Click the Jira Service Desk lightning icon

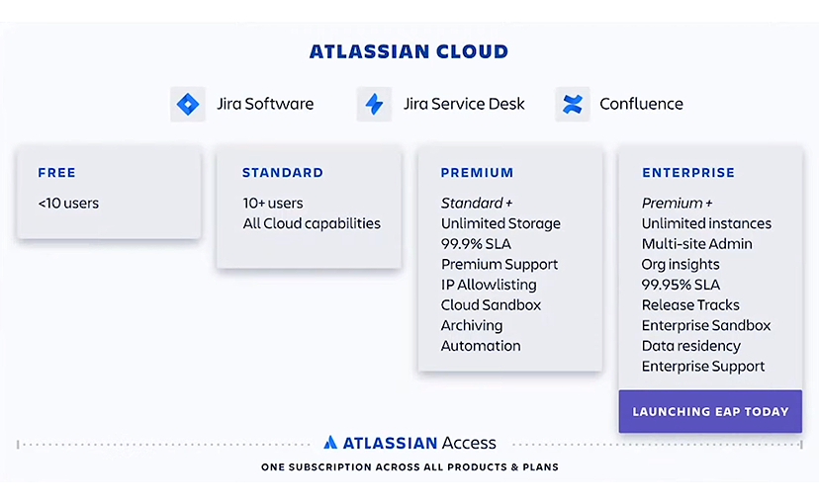(374, 105)
